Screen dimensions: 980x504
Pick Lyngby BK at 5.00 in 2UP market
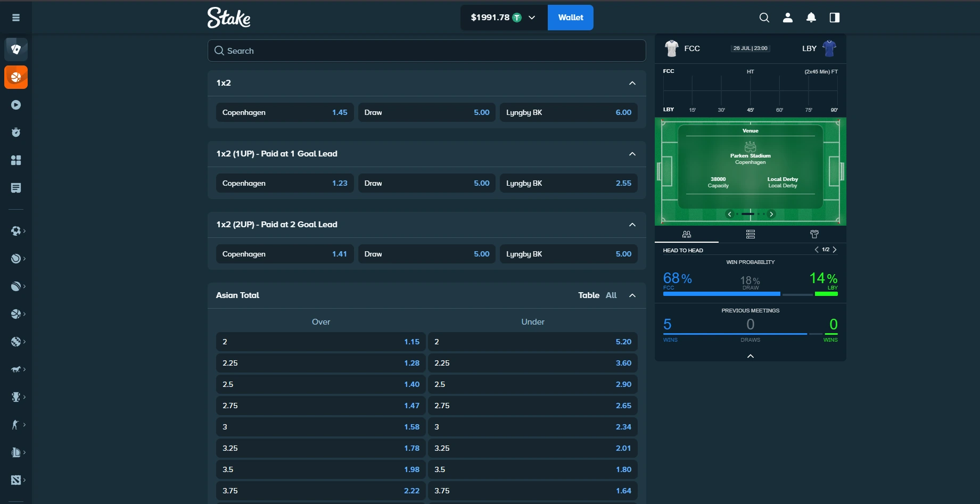point(569,254)
